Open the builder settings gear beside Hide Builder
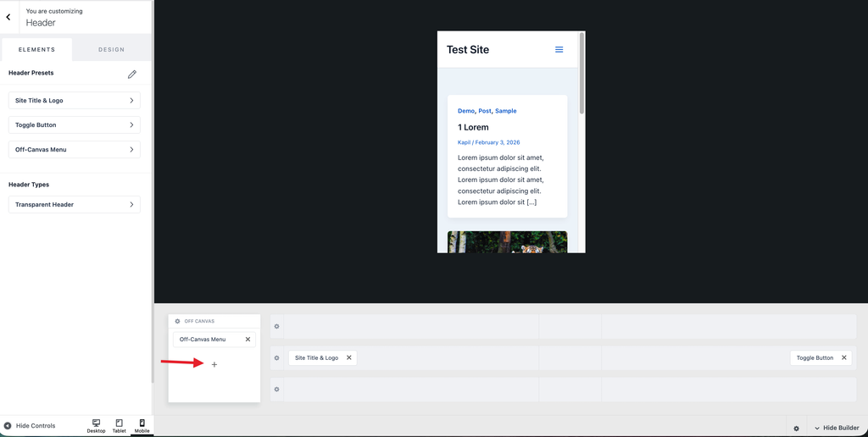 click(797, 429)
